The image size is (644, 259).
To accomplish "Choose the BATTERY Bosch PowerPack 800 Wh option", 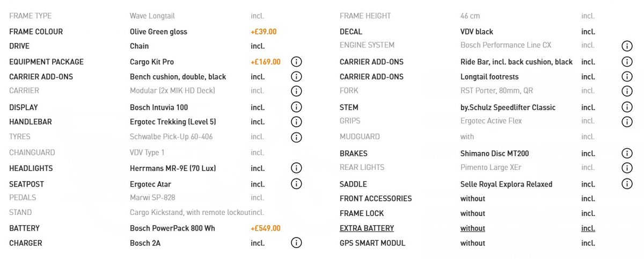I will 172,228.
